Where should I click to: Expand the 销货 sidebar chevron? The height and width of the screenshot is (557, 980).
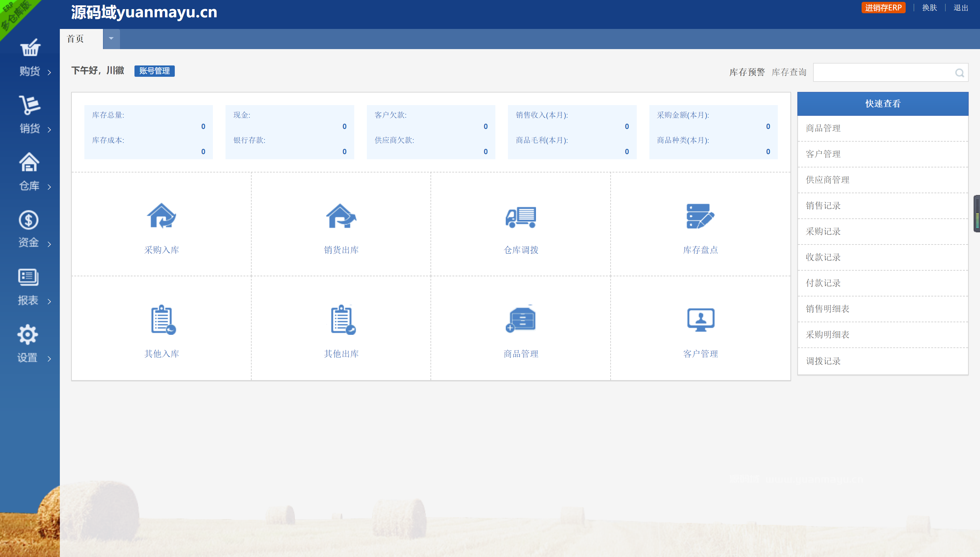pos(49,130)
